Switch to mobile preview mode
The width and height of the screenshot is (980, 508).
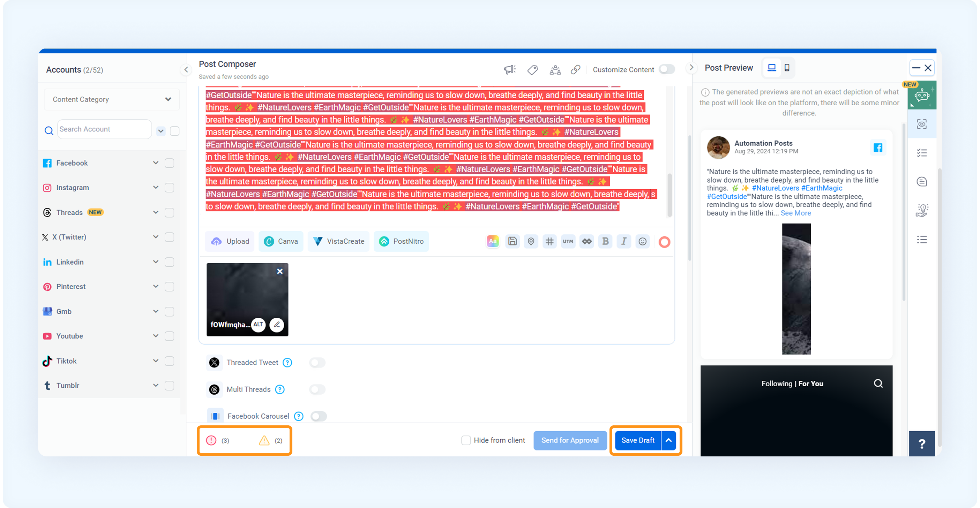(787, 68)
